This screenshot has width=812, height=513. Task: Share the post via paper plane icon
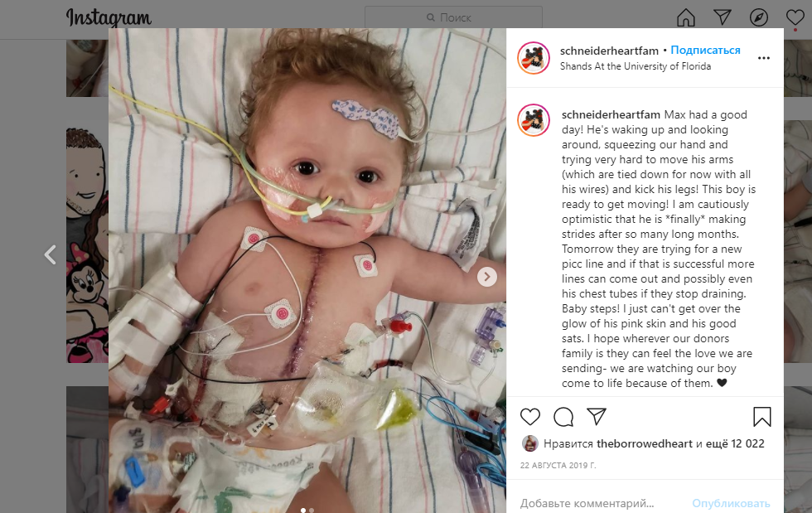(x=596, y=417)
